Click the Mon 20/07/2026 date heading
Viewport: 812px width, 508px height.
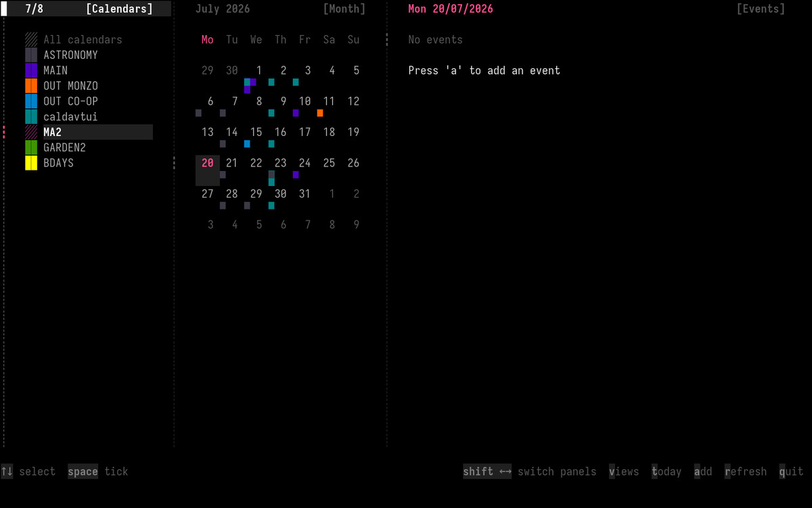pos(451,9)
